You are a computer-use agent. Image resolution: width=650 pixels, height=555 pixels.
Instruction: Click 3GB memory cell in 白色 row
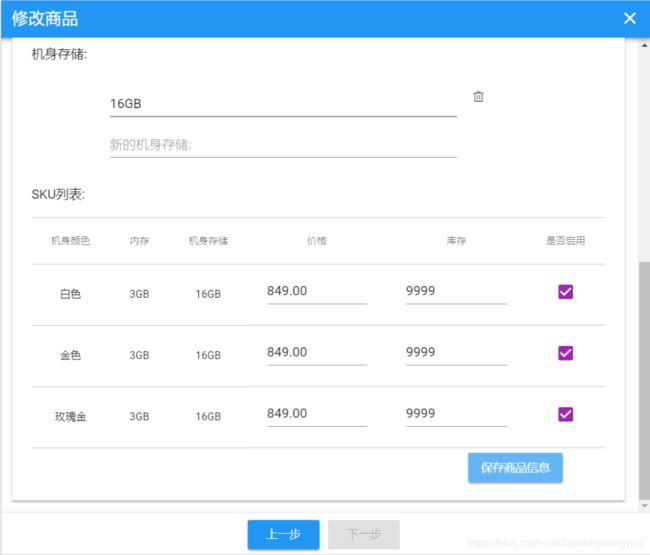point(139,294)
